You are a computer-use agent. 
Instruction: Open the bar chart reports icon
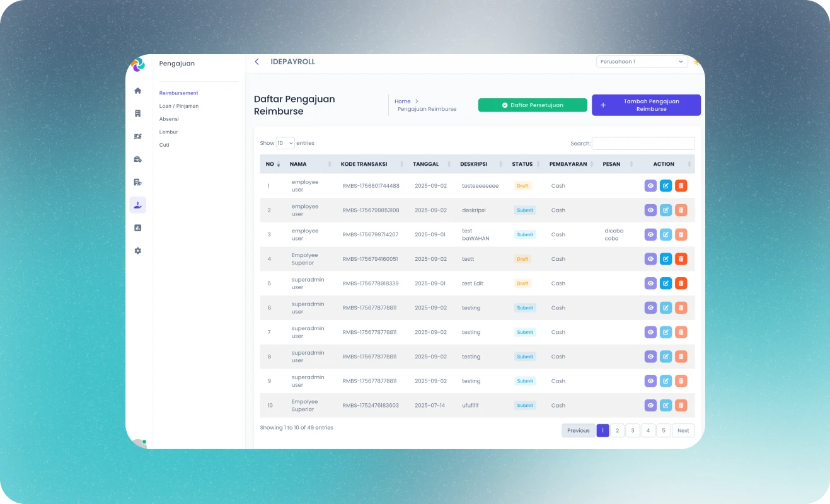[138, 227]
